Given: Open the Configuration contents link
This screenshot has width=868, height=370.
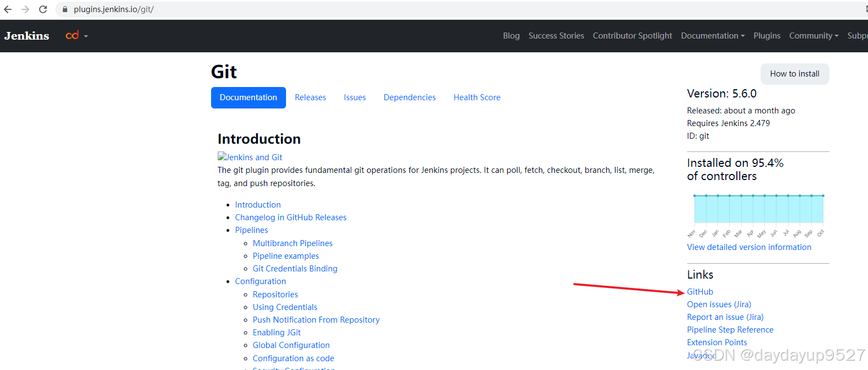Looking at the screenshot, I should [x=261, y=281].
